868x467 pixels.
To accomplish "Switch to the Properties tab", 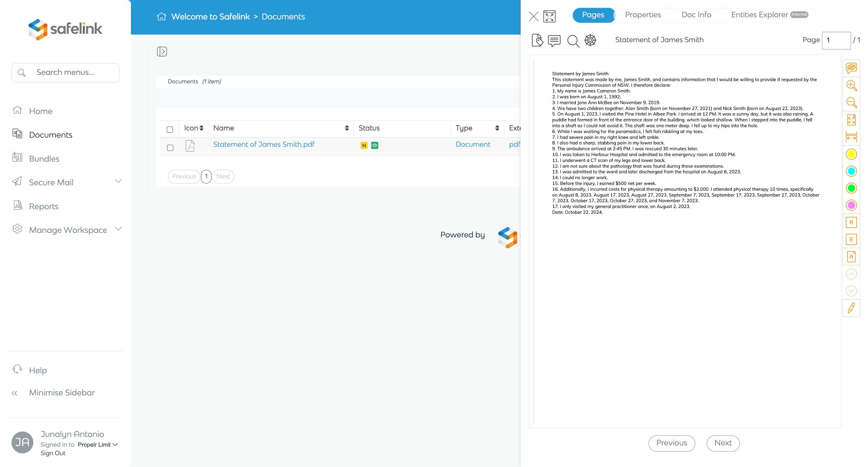I will 643,15.
